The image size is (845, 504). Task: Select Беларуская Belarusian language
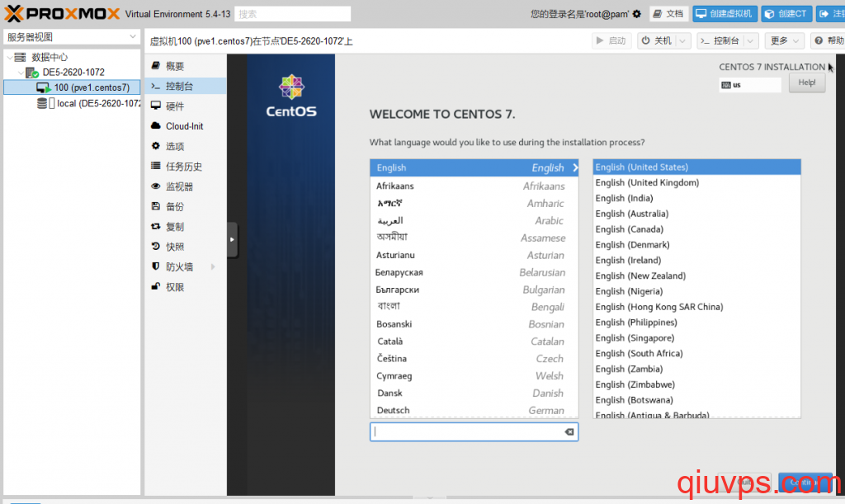474,272
